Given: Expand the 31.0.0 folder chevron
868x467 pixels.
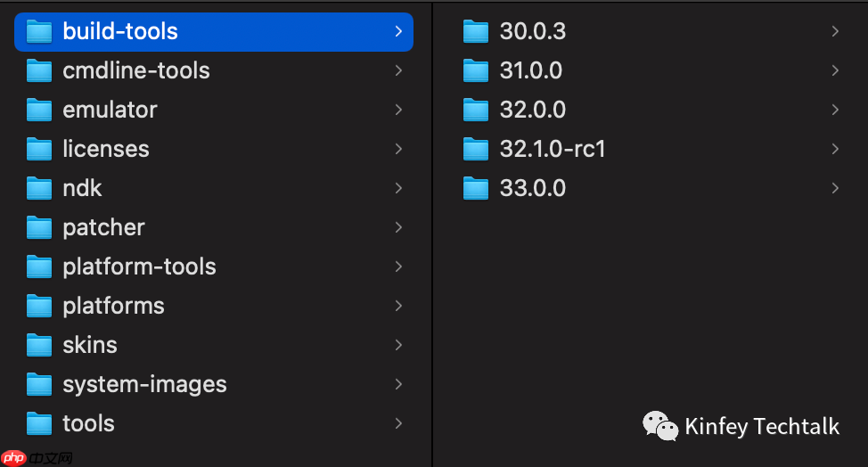Looking at the screenshot, I should click(835, 71).
